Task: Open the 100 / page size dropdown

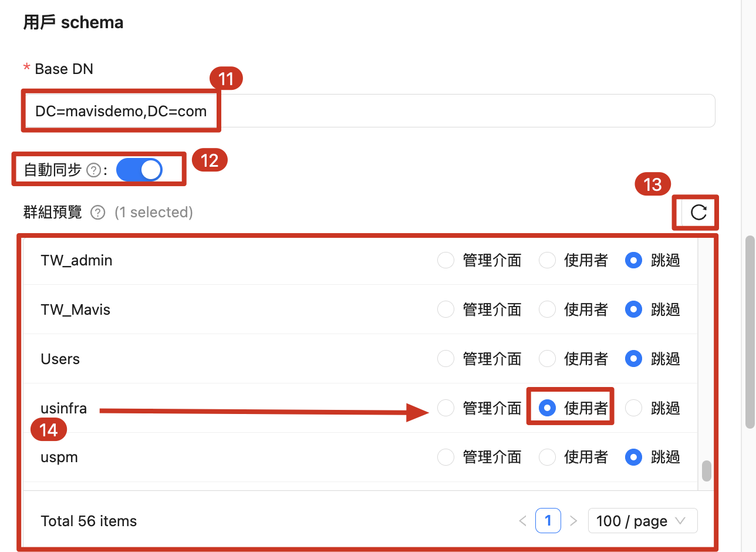Action: 642,521
